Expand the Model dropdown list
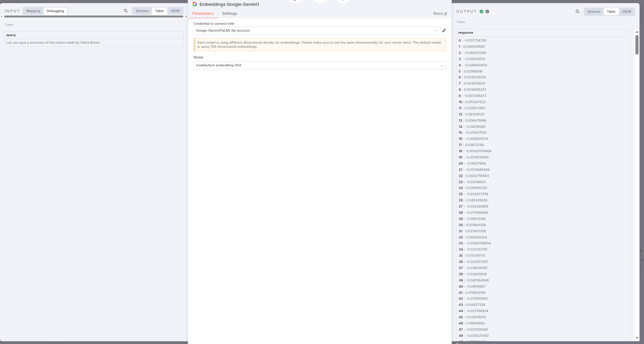644x344 pixels. [x=319, y=65]
